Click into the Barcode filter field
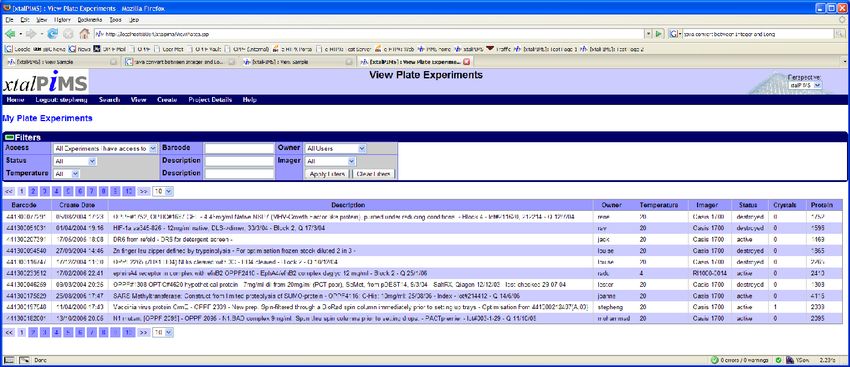 coord(240,148)
